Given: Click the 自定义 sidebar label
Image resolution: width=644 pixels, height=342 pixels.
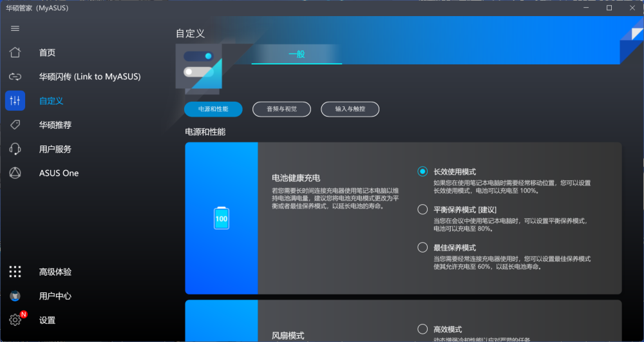Looking at the screenshot, I should coord(52,100).
